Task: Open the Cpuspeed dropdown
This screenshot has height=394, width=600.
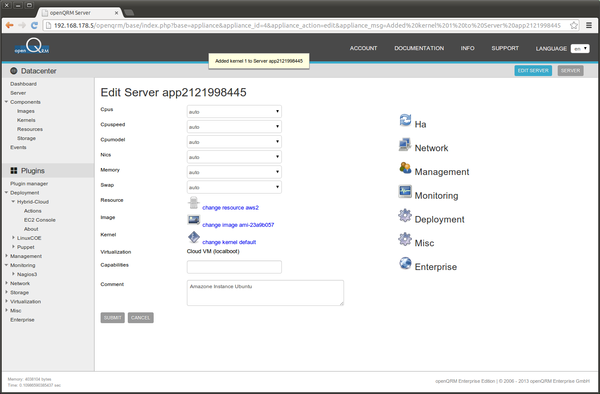Action: pyautogui.click(x=234, y=127)
